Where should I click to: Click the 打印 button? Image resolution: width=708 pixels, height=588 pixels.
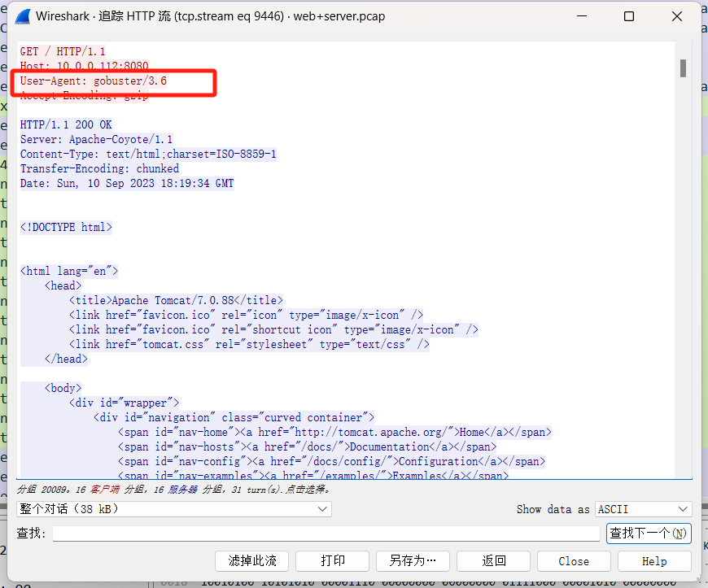coord(333,561)
